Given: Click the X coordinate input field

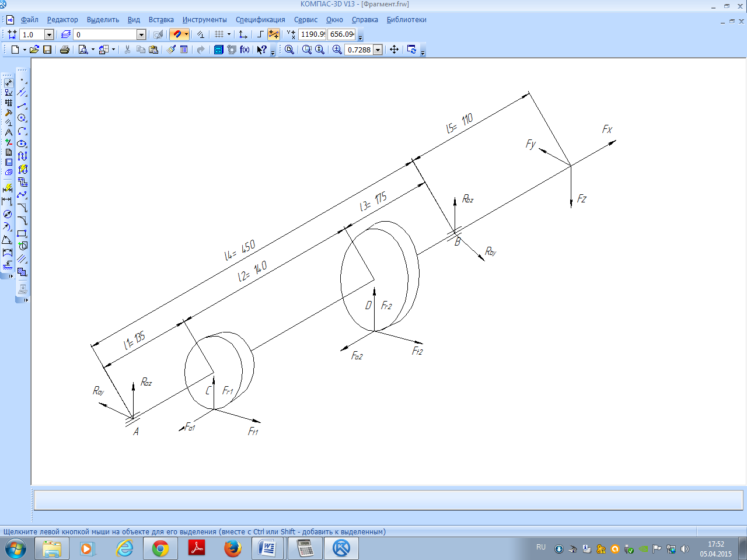Looking at the screenshot, I should (x=312, y=34).
